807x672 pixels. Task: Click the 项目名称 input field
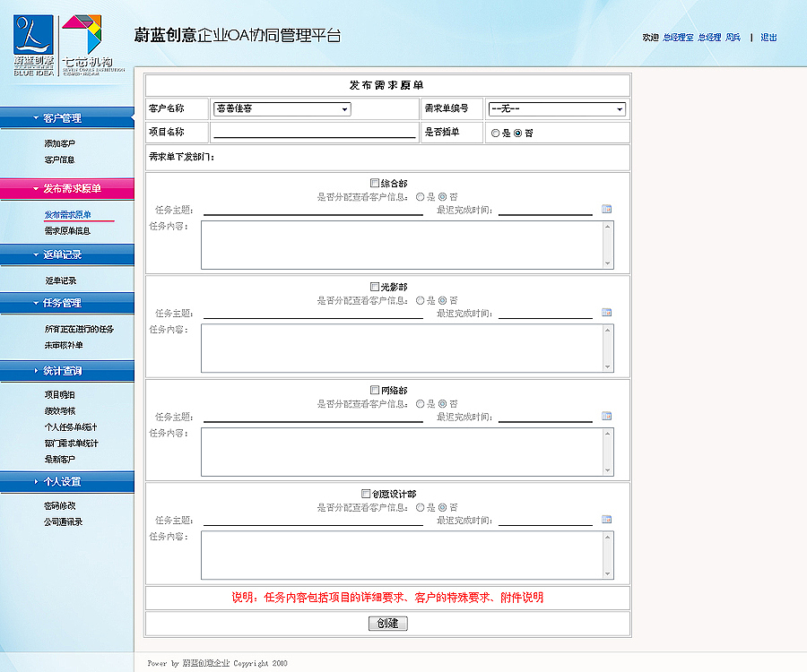point(315,132)
